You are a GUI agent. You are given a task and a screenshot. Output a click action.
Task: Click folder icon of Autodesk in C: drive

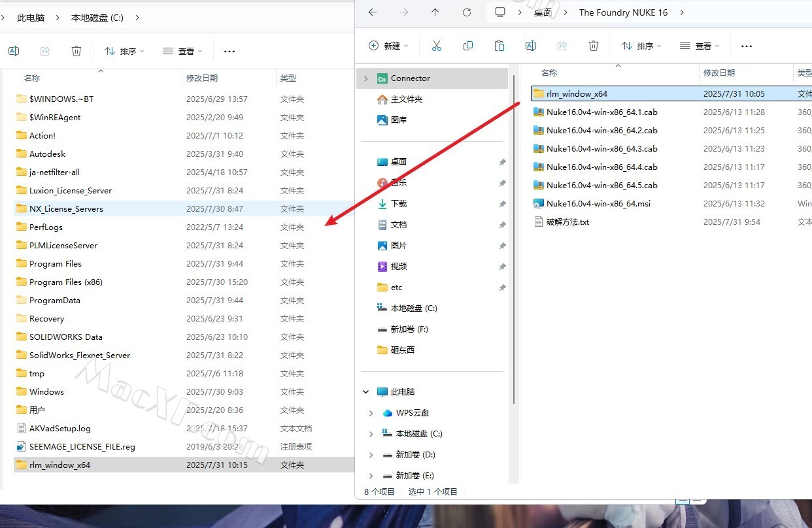(x=22, y=154)
